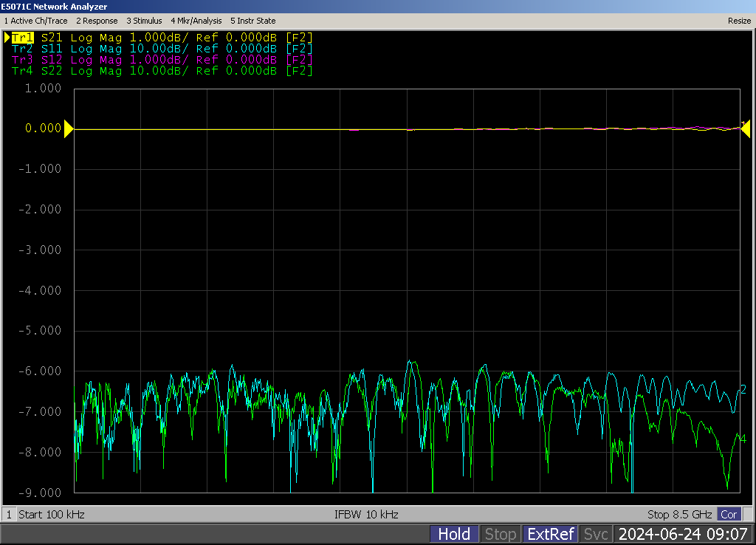Expand the 5 Instr State menu
Screen dimensions: 756x545
(x=252, y=21)
